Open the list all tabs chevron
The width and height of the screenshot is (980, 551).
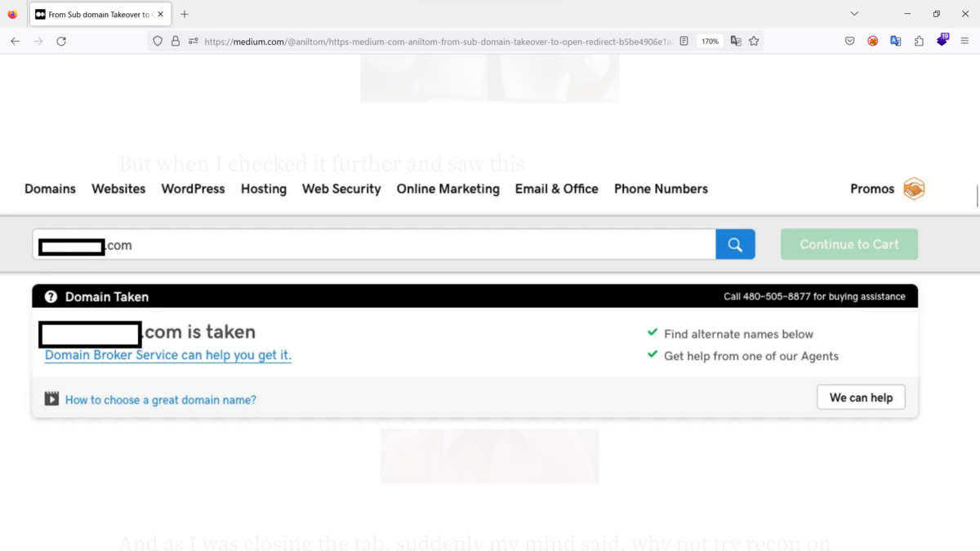(854, 14)
